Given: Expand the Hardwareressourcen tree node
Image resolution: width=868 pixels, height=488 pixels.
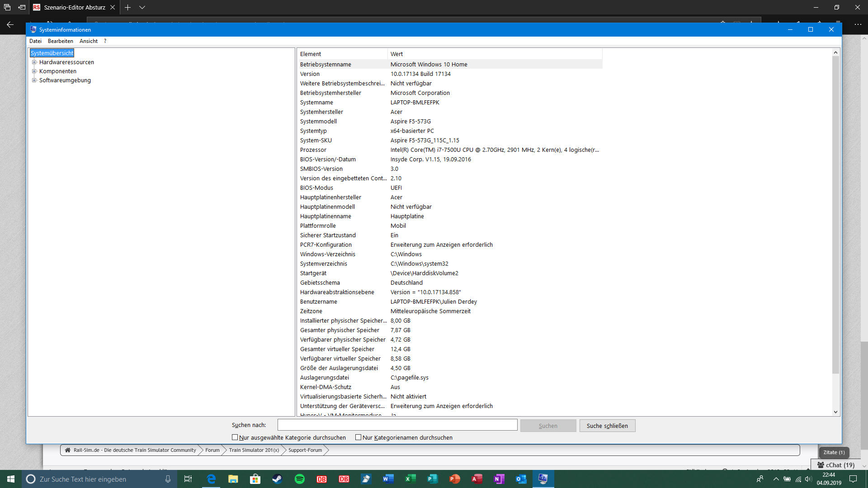Looking at the screenshot, I should click(34, 62).
